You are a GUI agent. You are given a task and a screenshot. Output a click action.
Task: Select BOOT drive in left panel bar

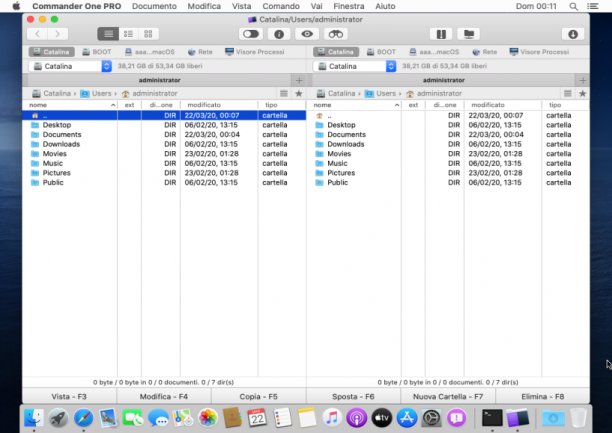[x=97, y=52]
